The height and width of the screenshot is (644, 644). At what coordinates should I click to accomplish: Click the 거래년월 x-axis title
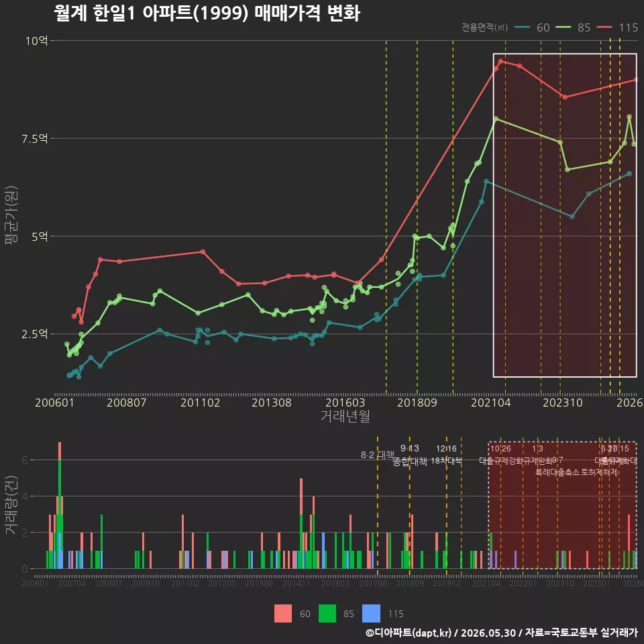[345, 416]
